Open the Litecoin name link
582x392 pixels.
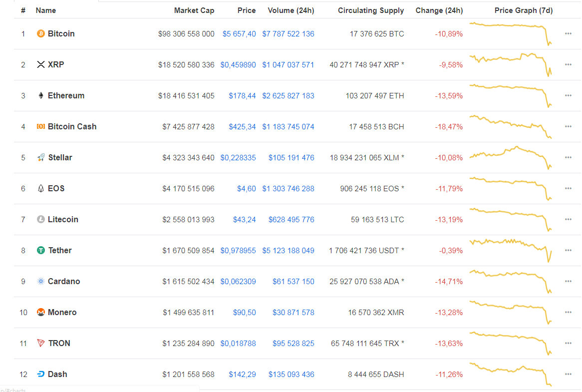[63, 219]
